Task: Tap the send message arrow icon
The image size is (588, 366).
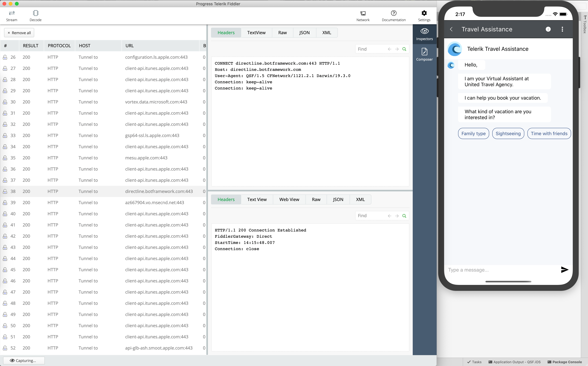Action: point(565,270)
